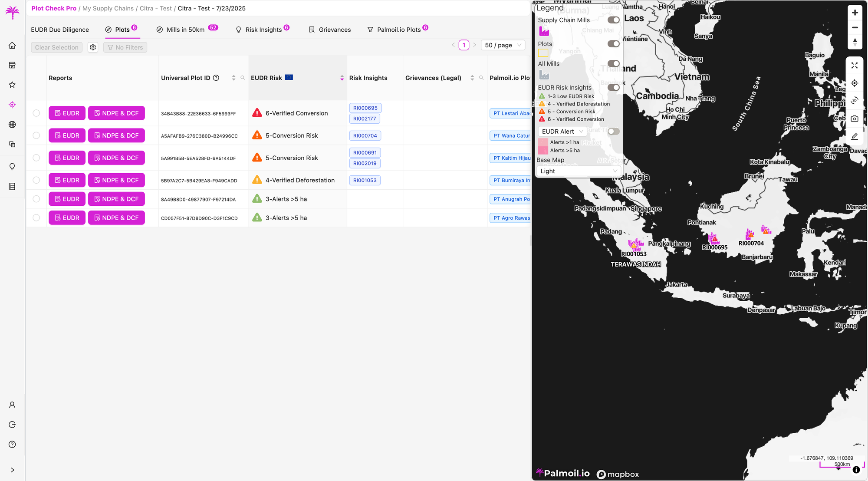The width and height of the screenshot is (868, 481).
Task: Click the logout sidebar icon
Action: click(12, 425)
